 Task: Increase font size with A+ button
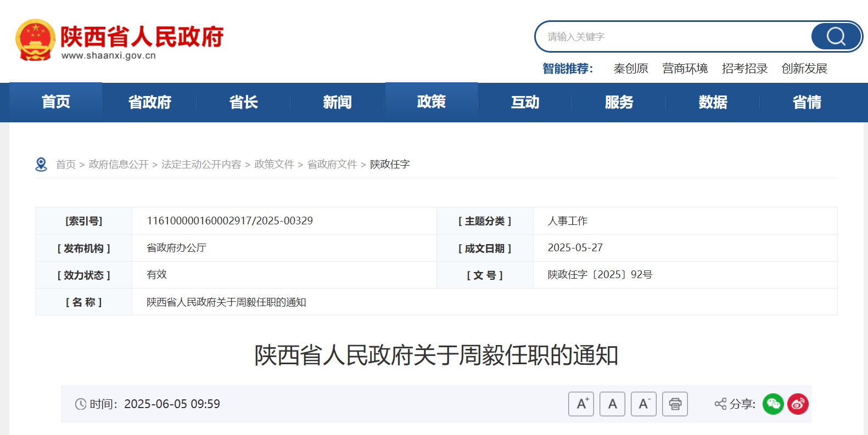click(581, 404)
